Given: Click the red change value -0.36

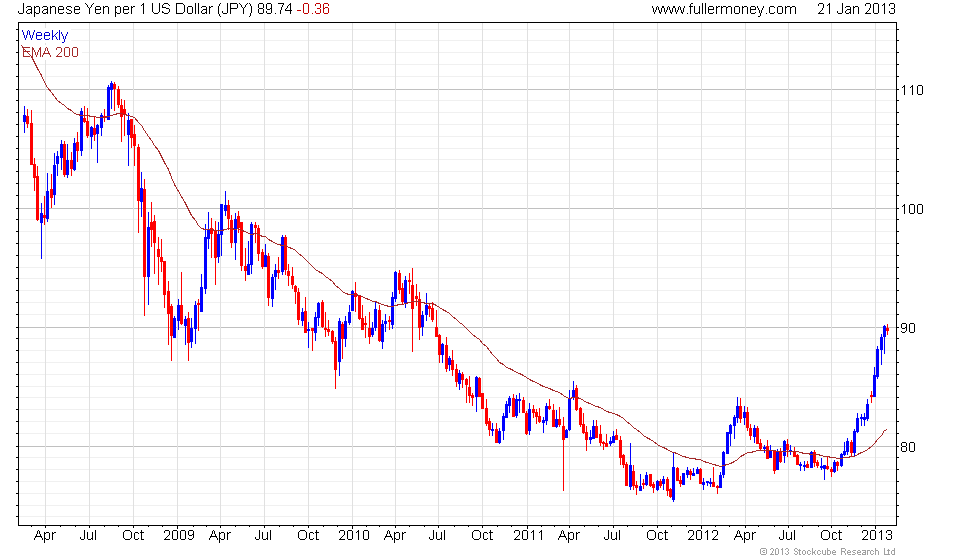Looking at the screenshot, I should click(313, 9).
